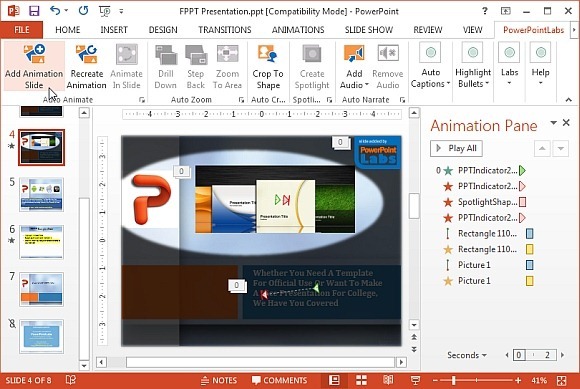Click Animate In Slide icon
The image size is (580, 389).
pos(127,54)
